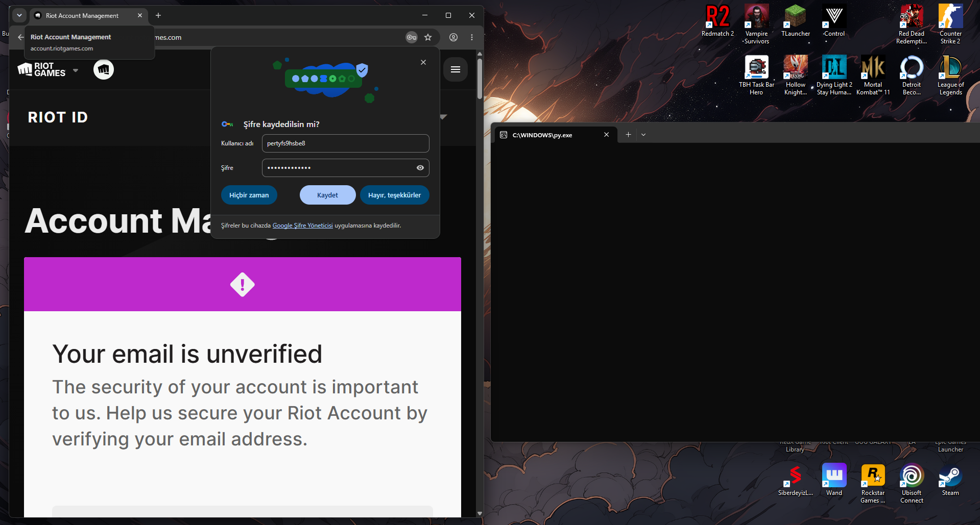980x525 pixels.
Task: Open the Google Şifre Yöneticisi link
Action: 303,226
